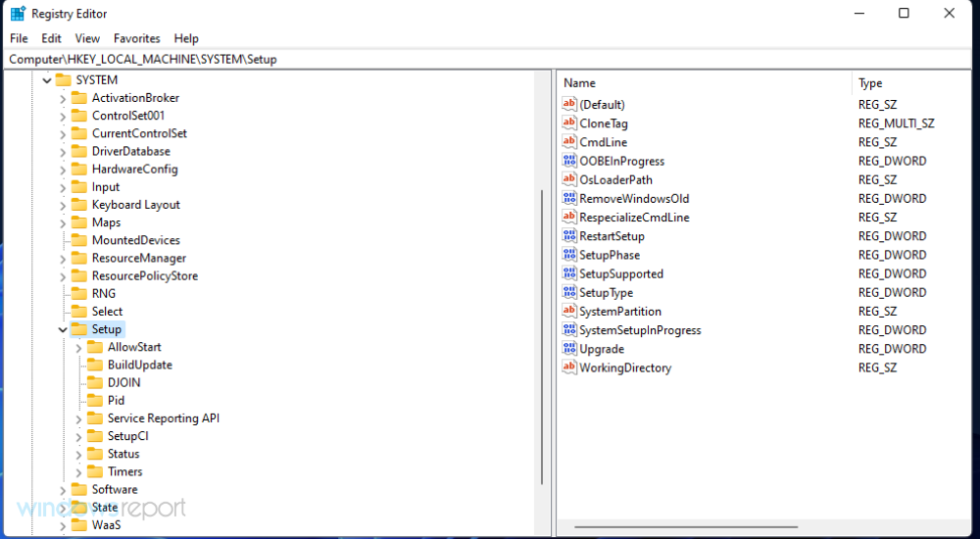Click the registry path address bar

tap(489, 60)
